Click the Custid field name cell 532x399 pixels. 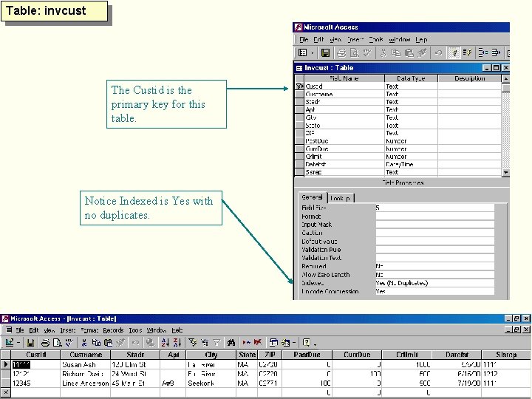tap(344, 86)
